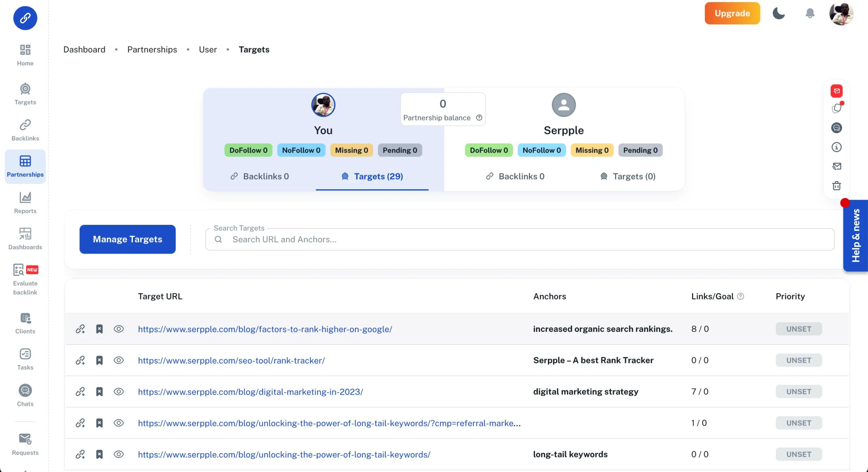The height and width of the screenshot is (472, 868).
Task: Select Serpple's Backlinks 0 tab
Action: pos(515,176)
